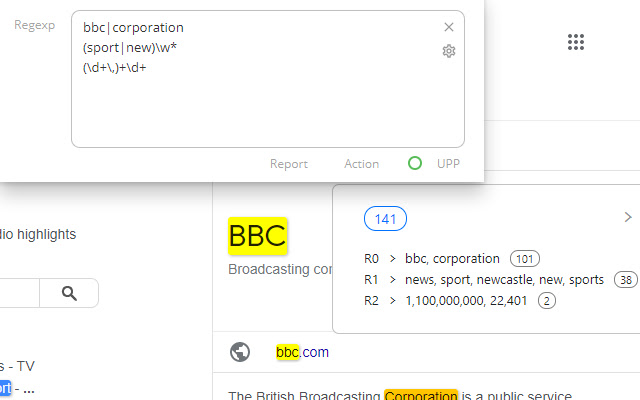Expand the R2 row chevron

click(x=393, y=301)
